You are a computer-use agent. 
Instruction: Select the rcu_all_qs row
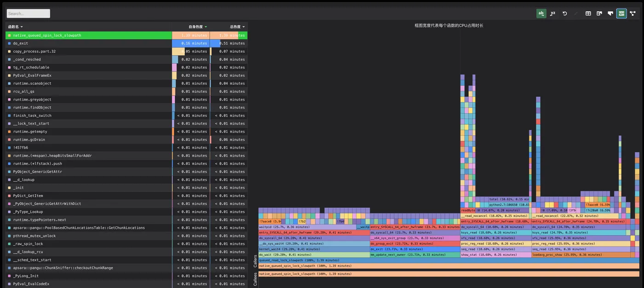click(126, 92)
